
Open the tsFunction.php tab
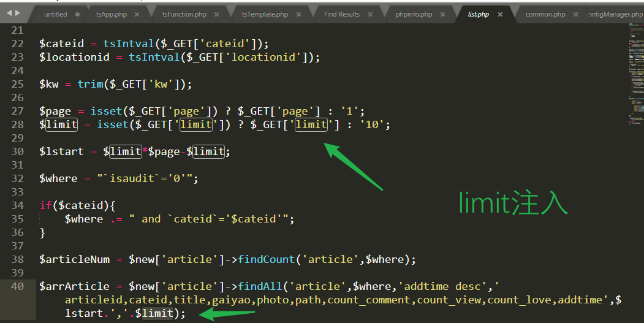[x=184, y=14]
